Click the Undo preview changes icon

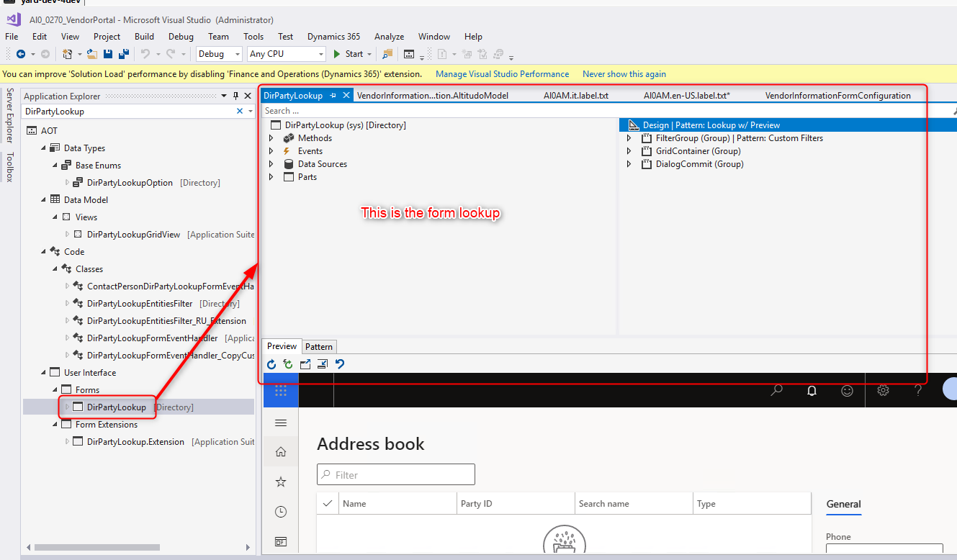coord(339,363)
